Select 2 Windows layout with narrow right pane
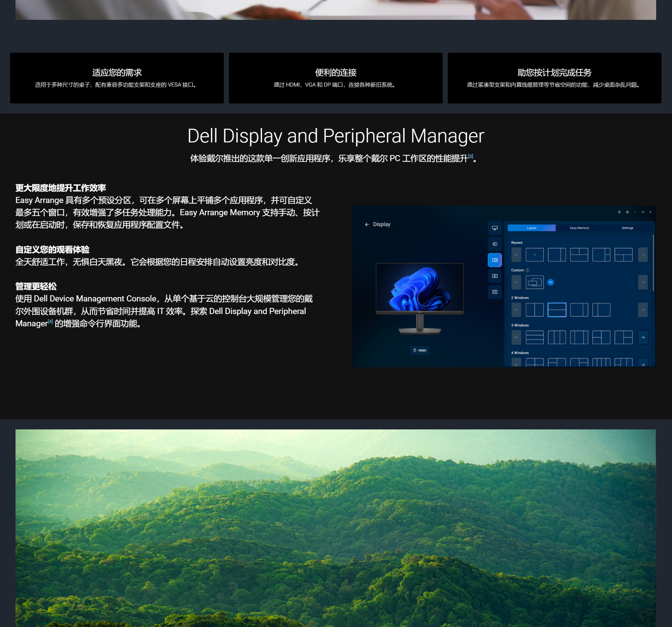The height and width of the screenshot is (627, 672). click(x=579, y=310)
